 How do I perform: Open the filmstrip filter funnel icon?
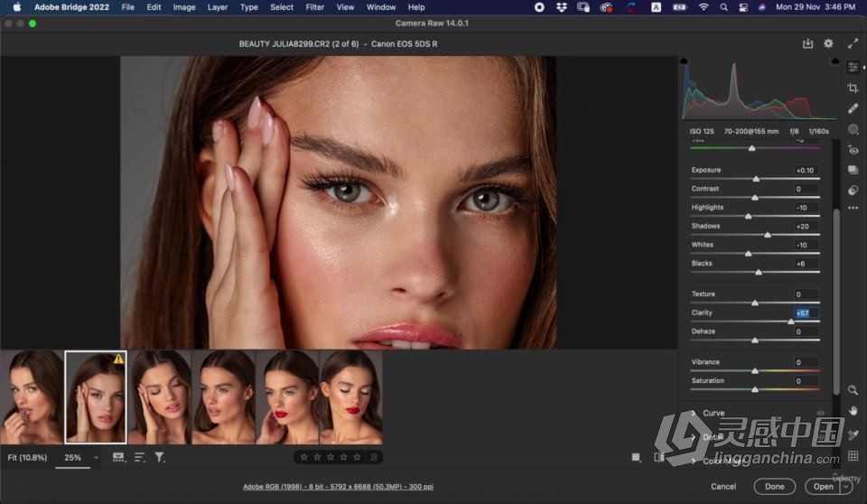(x=159, y=458)
